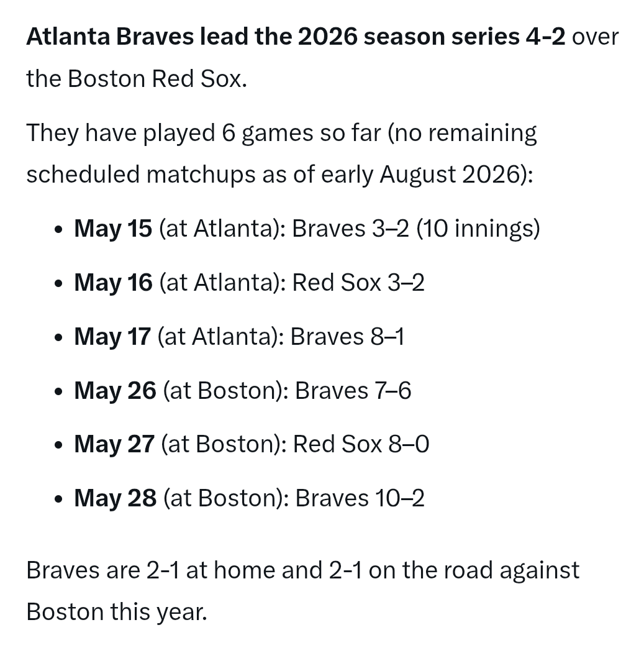Click the May 27 game date
The height and width of the screenshot is (653, 644).
(x=114, y=444)
